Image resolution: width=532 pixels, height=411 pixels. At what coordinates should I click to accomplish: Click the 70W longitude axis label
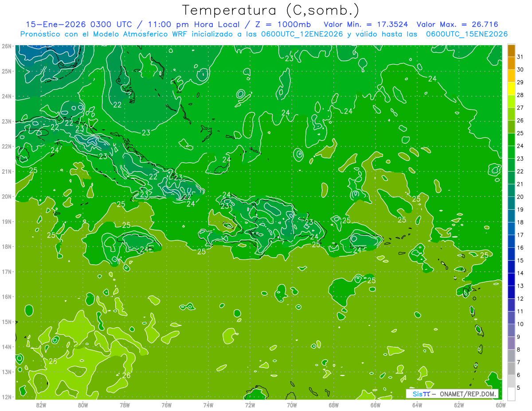coord(292,405)
